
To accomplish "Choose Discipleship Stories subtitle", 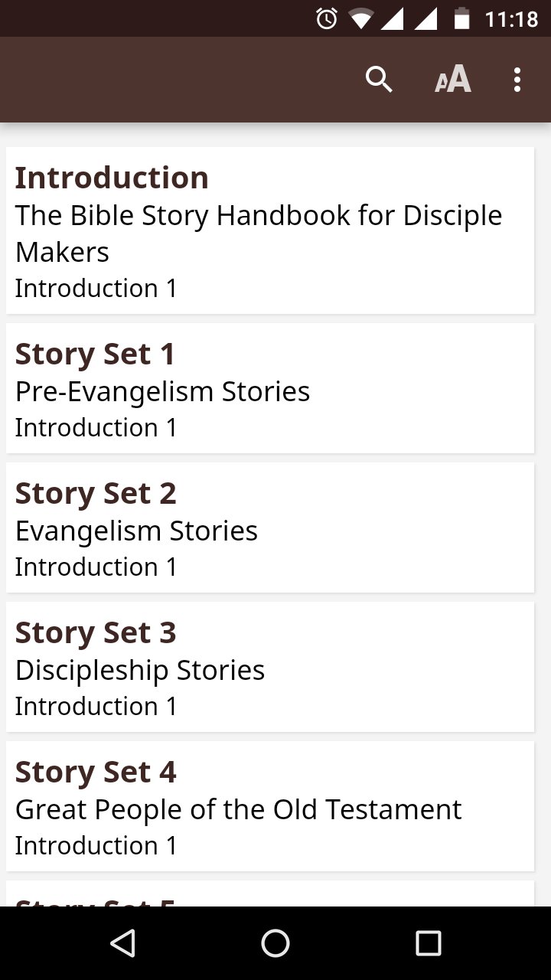I will coord(140,670).
